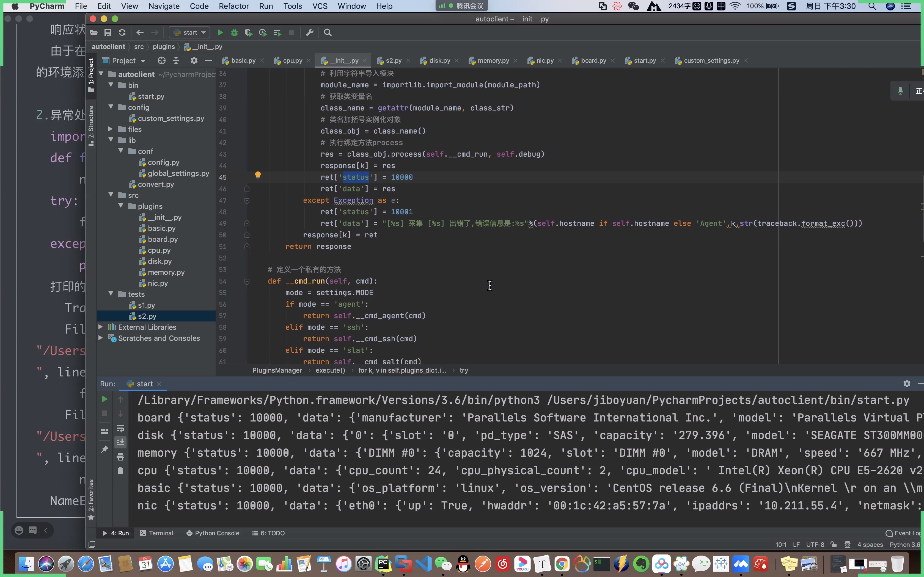Toggle soft-wrap in the Run console

(120, 428)
